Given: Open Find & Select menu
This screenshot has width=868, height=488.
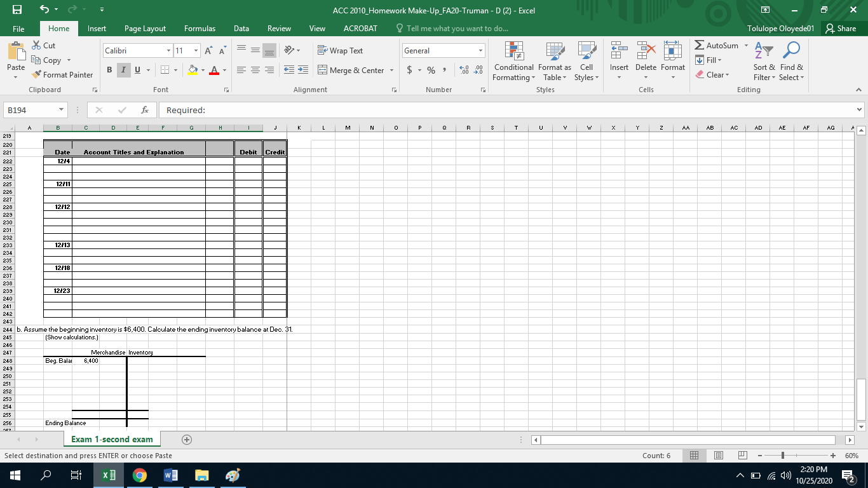Looking at the screenshot, I should pos(792,62).
